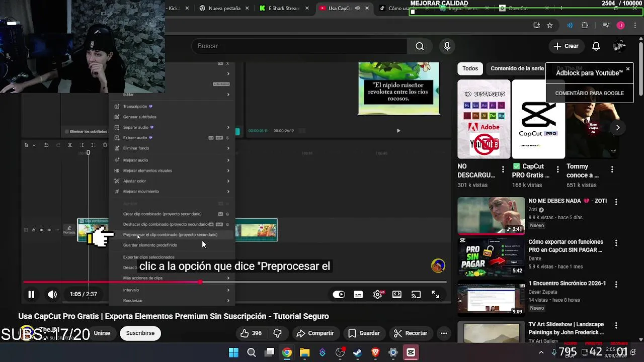Open options for 1 Encuentro Sincrónico video
644x362 pixels.
[x=616, y=284]
